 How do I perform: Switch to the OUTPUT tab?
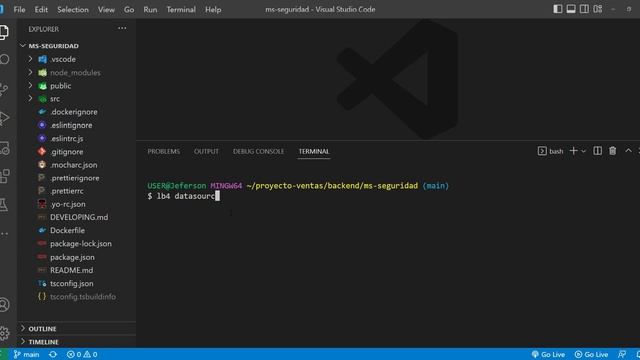(x=206, y=151)
